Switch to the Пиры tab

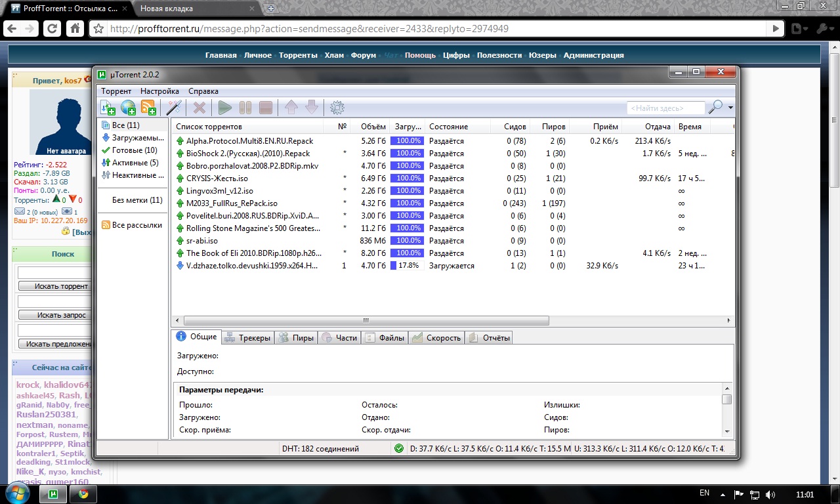pyautogui.click(x=296, y=338)
